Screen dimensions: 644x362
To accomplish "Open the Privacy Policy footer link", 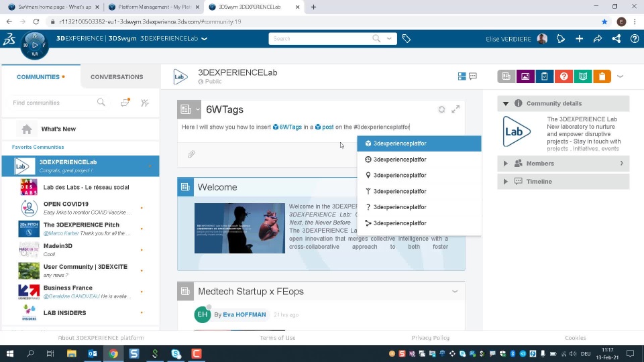I will [x=431, y=338].
